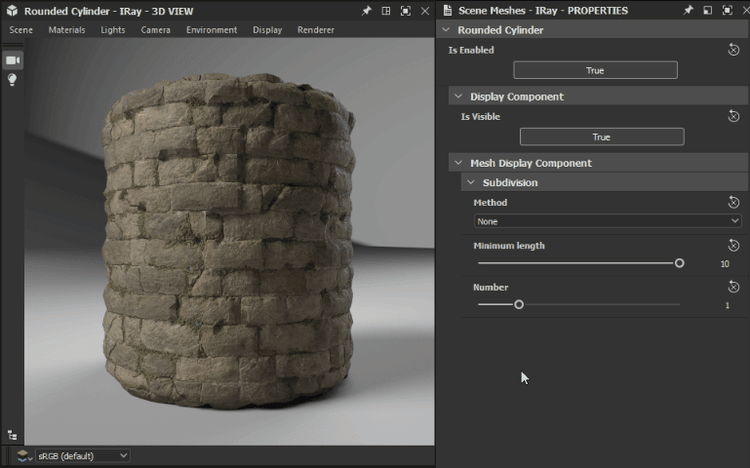The height and width of the screenshot is (468, 750).
Task: Click the camera icon in viewport sidebar
Action: point(13,61)
